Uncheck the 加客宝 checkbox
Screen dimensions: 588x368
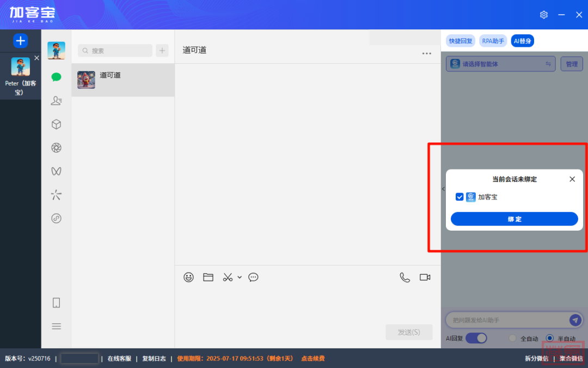click(460, 197)
